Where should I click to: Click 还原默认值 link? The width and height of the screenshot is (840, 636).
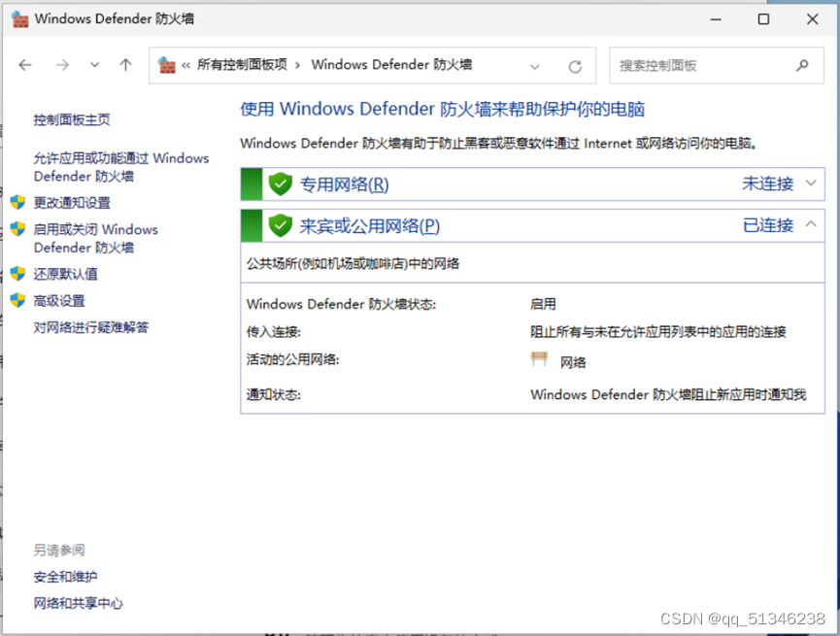point(65,274)
